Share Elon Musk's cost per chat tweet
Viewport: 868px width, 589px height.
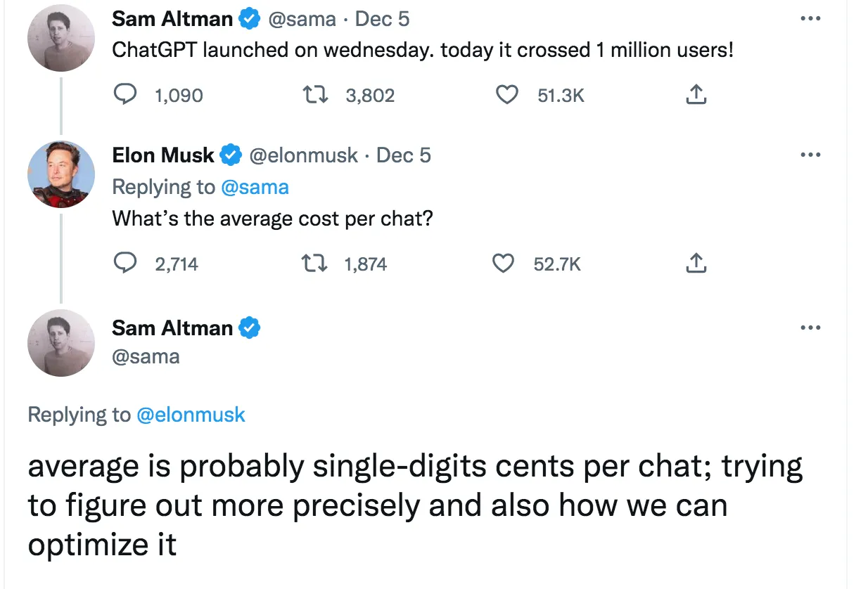tap(695, 264)
